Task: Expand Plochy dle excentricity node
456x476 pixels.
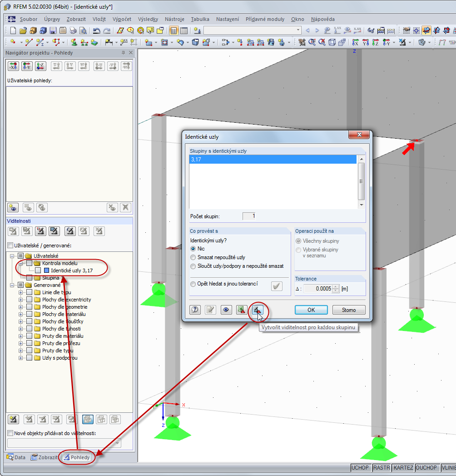Action: point(20,300)
